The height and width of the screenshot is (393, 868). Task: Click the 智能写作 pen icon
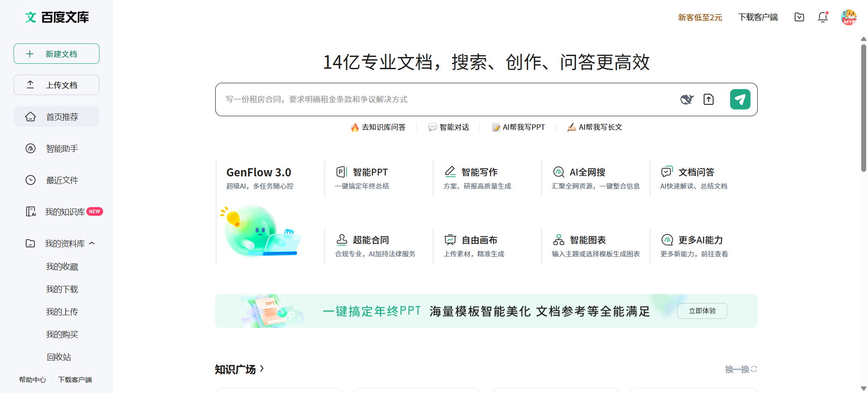pos(450,172)
